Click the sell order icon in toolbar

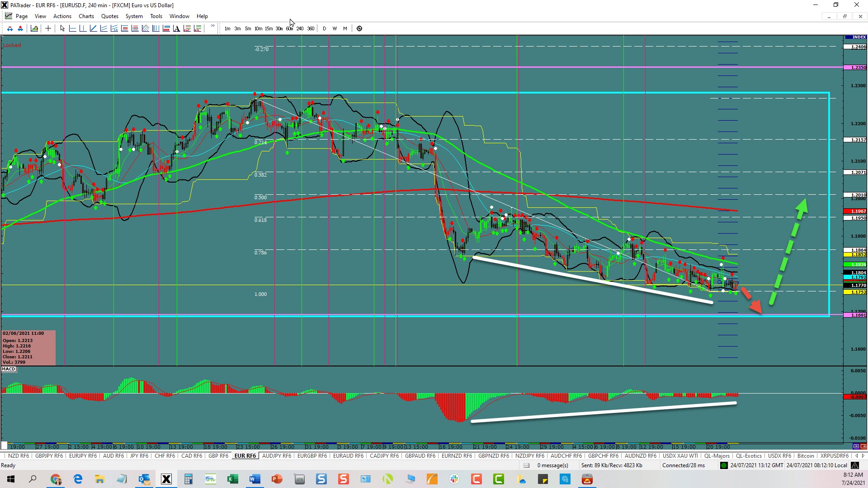(x=10, y=28)
